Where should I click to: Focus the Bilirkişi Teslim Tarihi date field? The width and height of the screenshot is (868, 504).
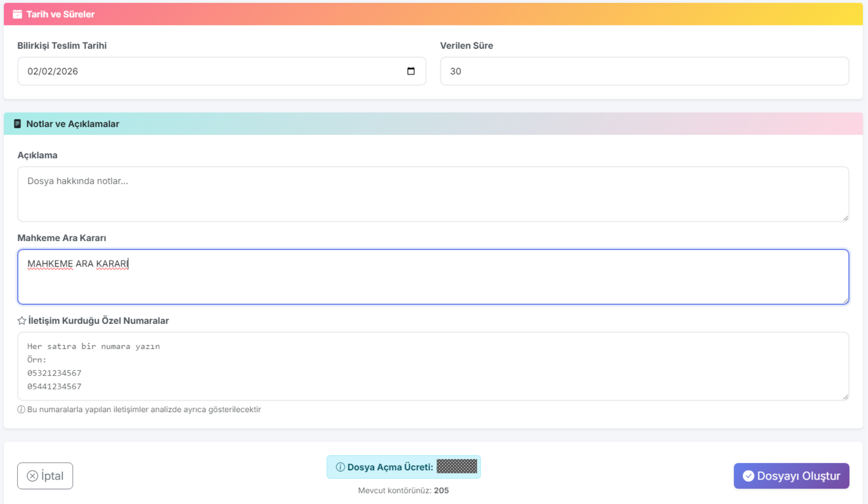(208, 71)
